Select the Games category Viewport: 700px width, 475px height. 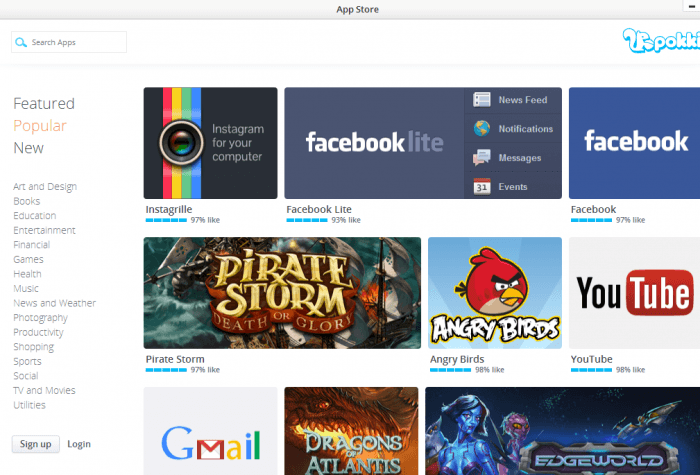[x=28, y=259]
